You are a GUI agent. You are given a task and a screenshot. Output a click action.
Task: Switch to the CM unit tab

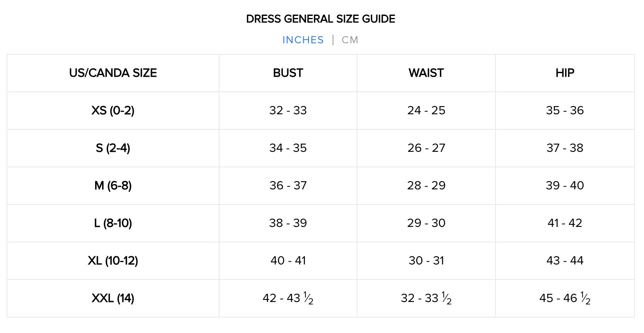click(x=350, y=40)
